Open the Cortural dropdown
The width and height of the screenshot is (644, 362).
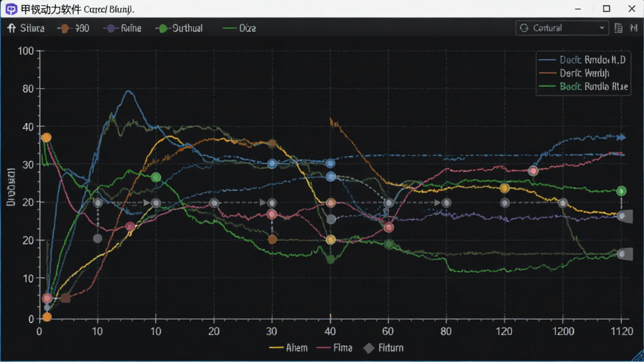tap(562, 28)
